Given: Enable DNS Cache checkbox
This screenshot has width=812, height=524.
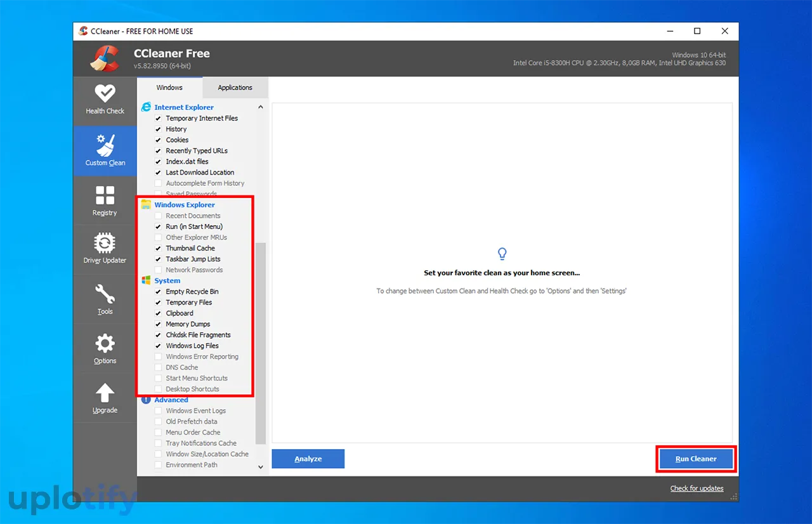Looking at the screenshot, I should (159, 367).
